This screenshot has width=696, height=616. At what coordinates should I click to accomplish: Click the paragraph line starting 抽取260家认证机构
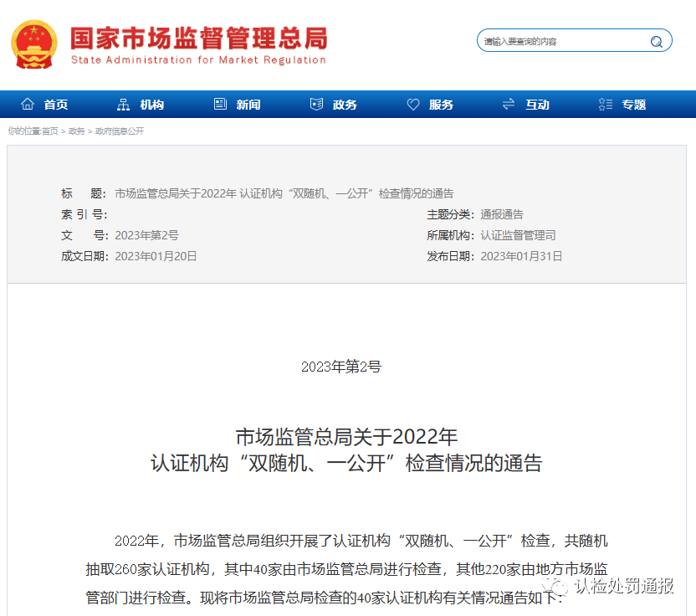(x=346, y=569)
